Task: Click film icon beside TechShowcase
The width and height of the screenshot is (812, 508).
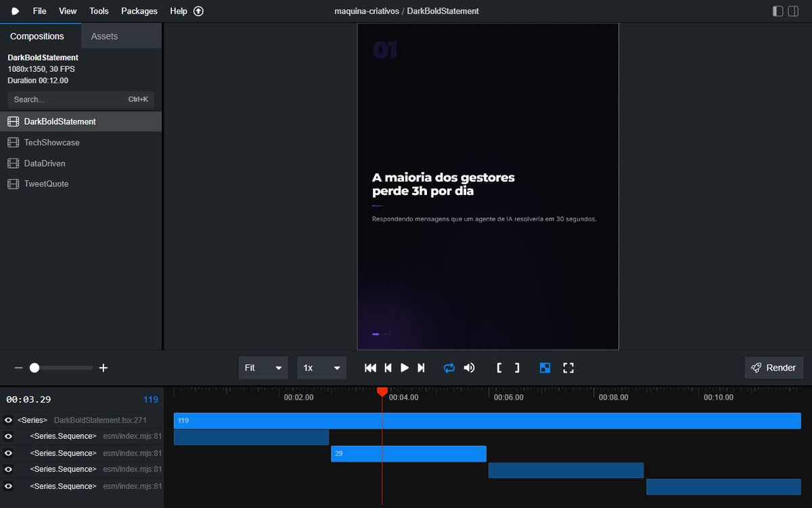Action: (x=13, y=142)
